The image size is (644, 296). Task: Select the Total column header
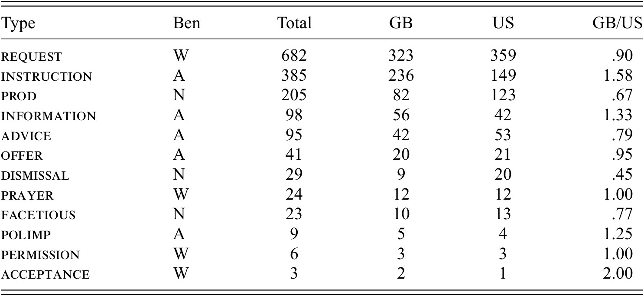tap(294, 23)
